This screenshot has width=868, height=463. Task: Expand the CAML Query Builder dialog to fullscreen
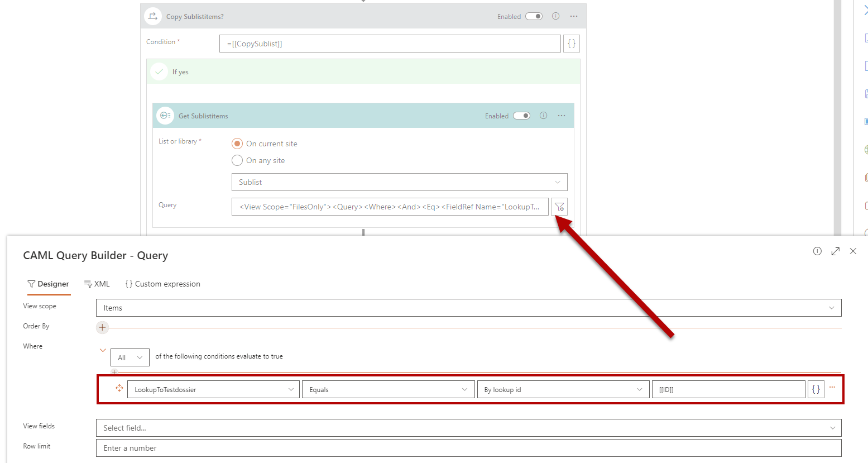click(835, 251)
